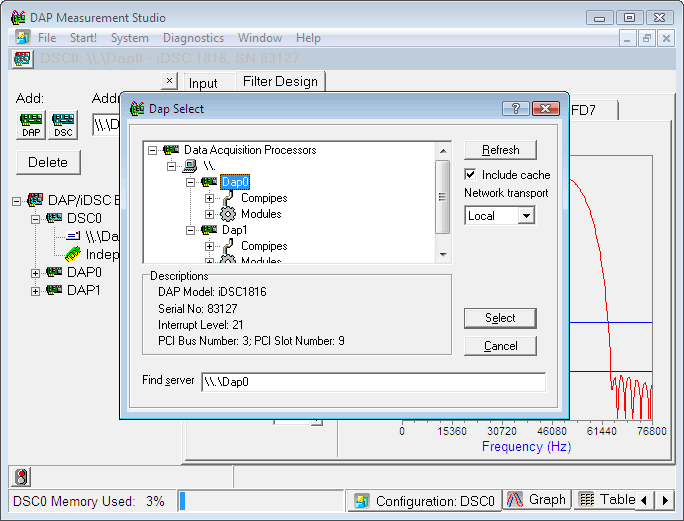Open the Window menu

pos(260,38)
